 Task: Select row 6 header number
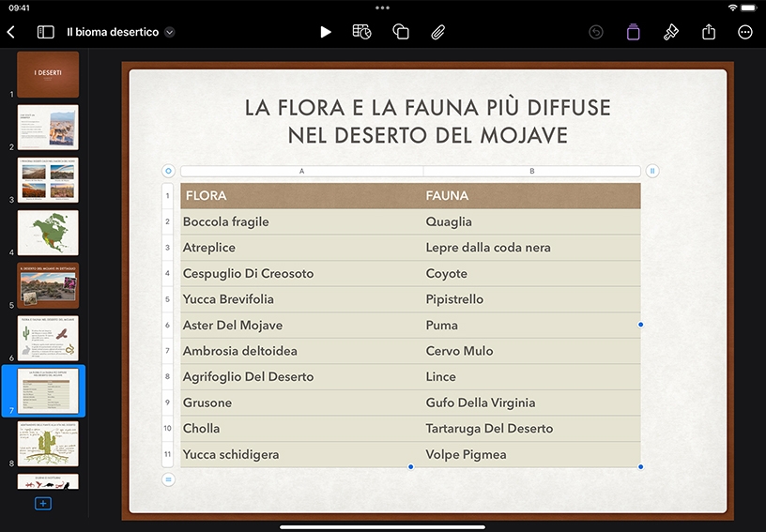pyautogui.click(x=167, y=325)
